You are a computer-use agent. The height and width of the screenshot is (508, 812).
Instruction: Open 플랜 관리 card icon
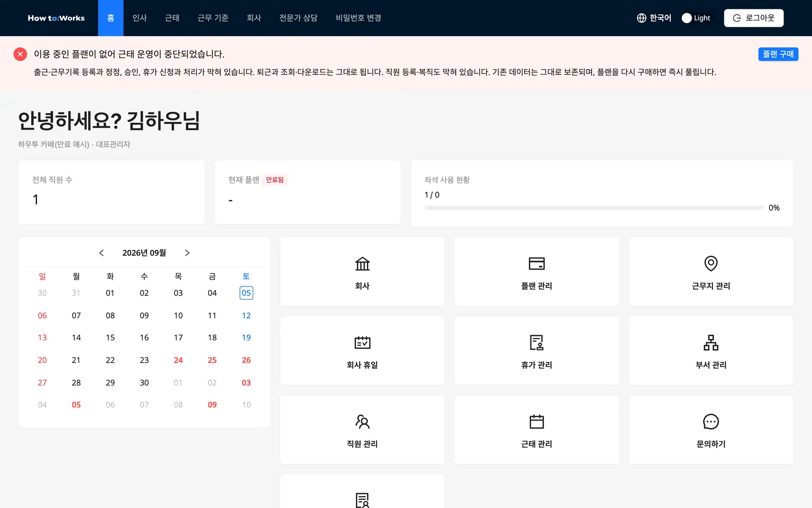pyautogui.click(x=536, y=263)
